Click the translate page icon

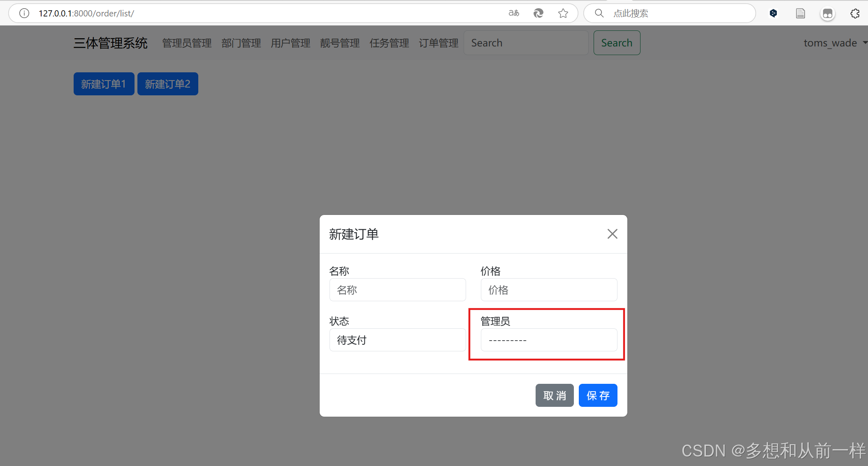click(513, 13)
